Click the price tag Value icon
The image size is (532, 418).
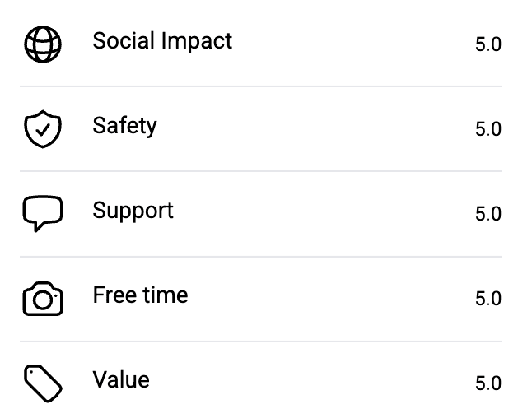[42, 383]
